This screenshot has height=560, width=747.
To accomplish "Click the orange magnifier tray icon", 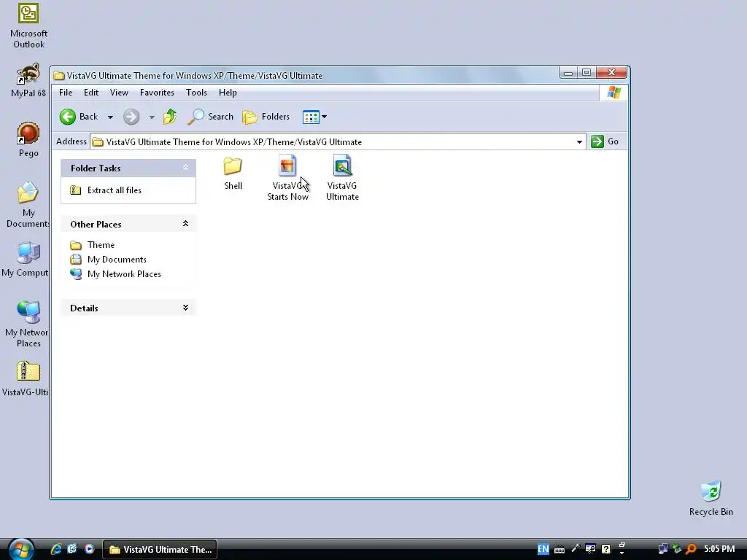I will (692, 549).
